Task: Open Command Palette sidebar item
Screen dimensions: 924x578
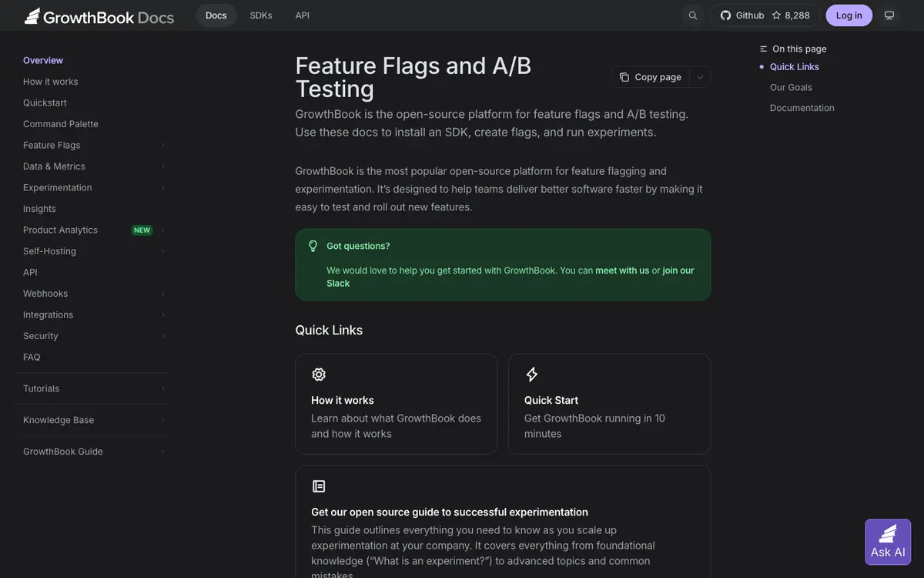Action: [61, 124]
